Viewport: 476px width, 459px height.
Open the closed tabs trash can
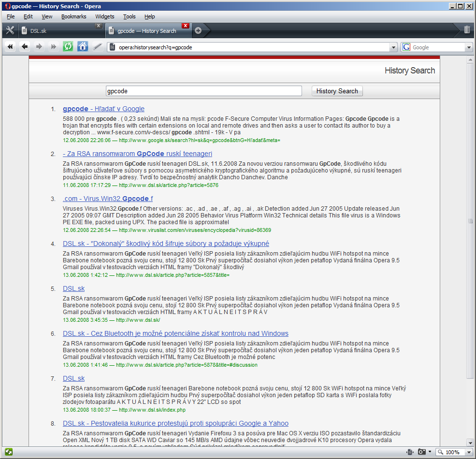coord(467,30)
